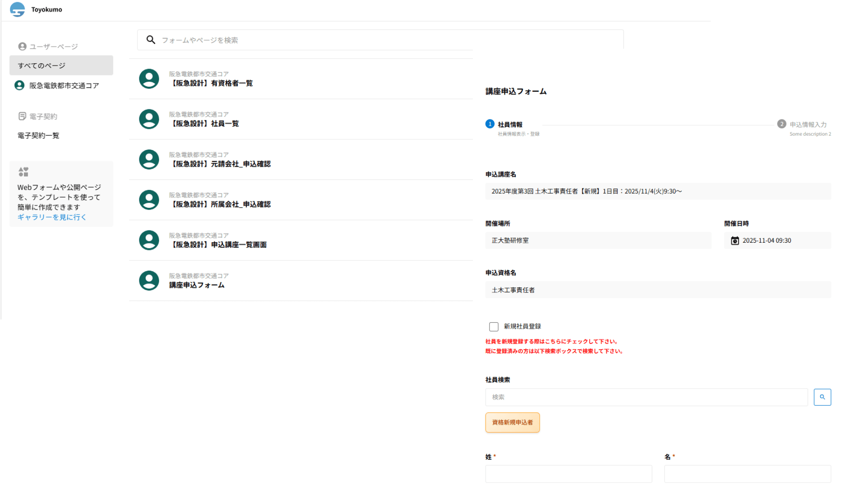Click the search magnifier icon in the top bar

point(151,40)
